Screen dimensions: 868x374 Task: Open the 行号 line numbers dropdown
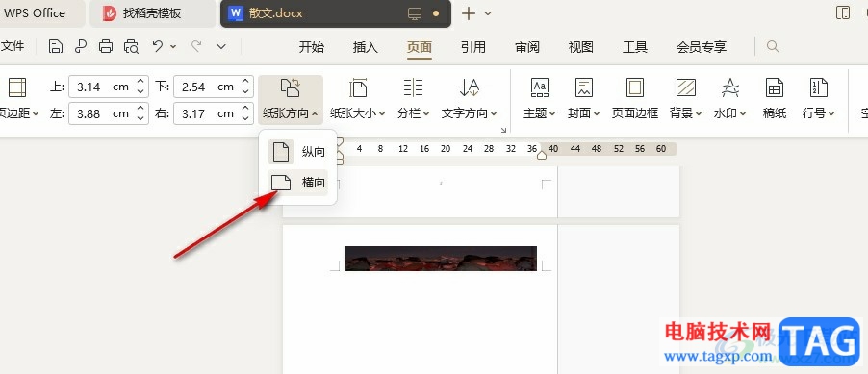coord(818,100)
